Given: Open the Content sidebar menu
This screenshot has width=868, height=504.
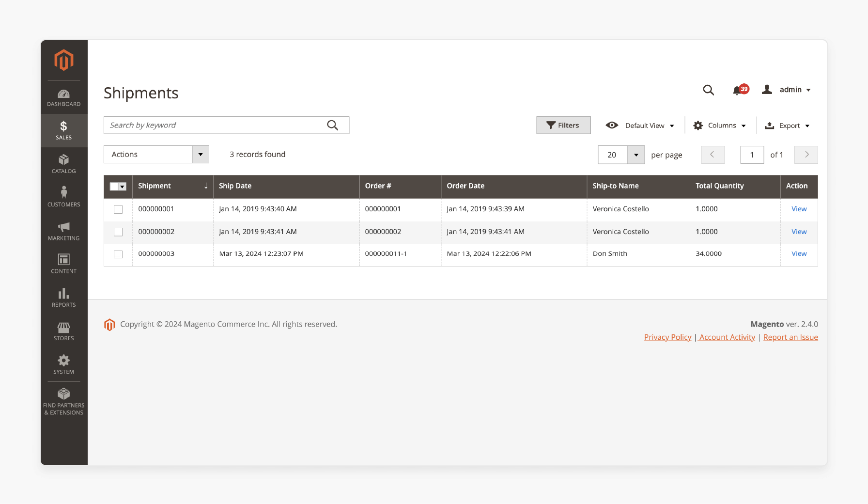Looking at the screenshot, I should click(x=64, y=264).
